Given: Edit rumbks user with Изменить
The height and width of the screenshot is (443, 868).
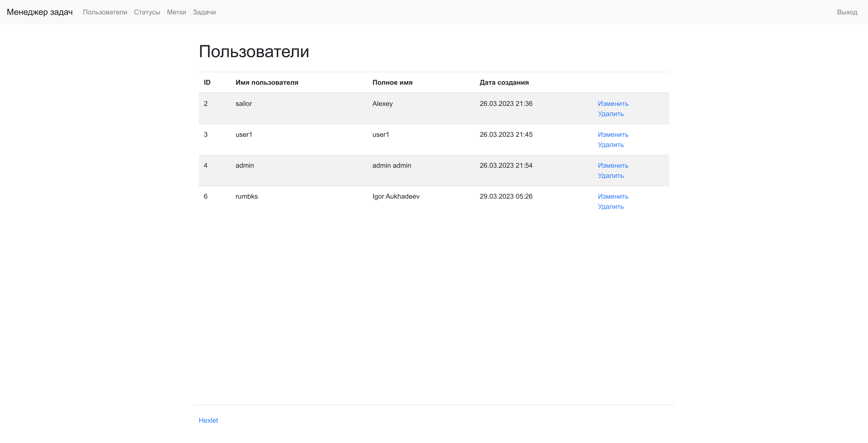Looking at the screenshot, I should click(x=613, y=197).
